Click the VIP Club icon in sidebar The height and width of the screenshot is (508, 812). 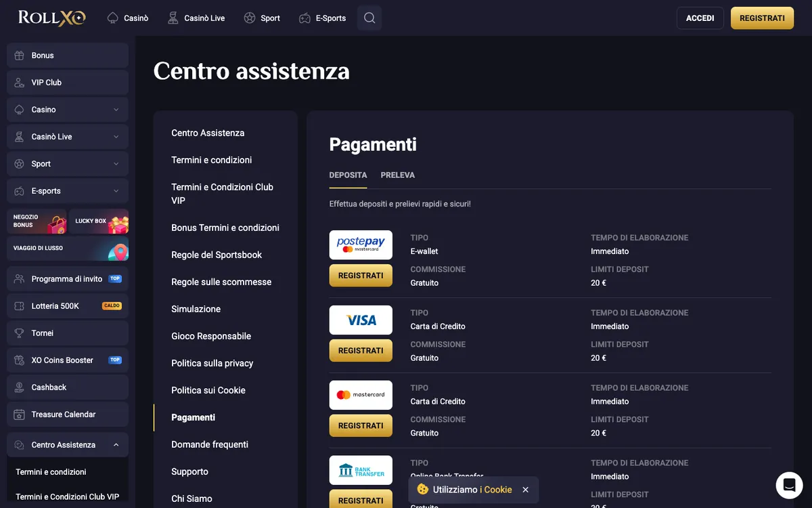pos(19,83)
